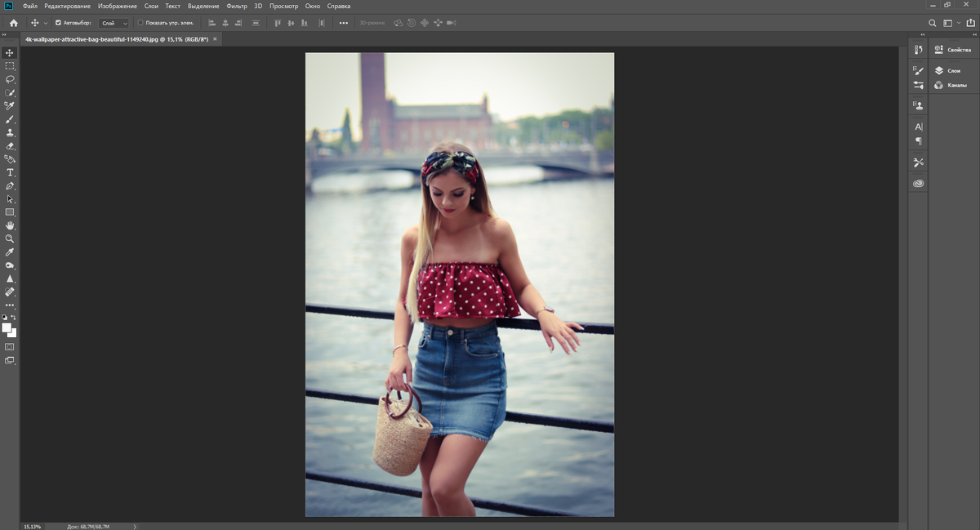Open more align options three dots
Viewport: 980px width, 530px height.
tap(343, 23)
